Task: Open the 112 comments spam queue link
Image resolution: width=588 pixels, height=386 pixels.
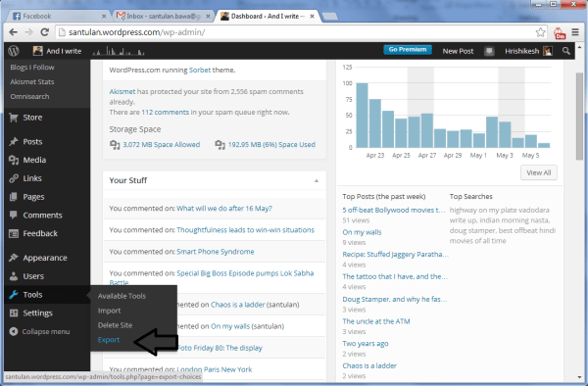Action: (x=166, y=112)
